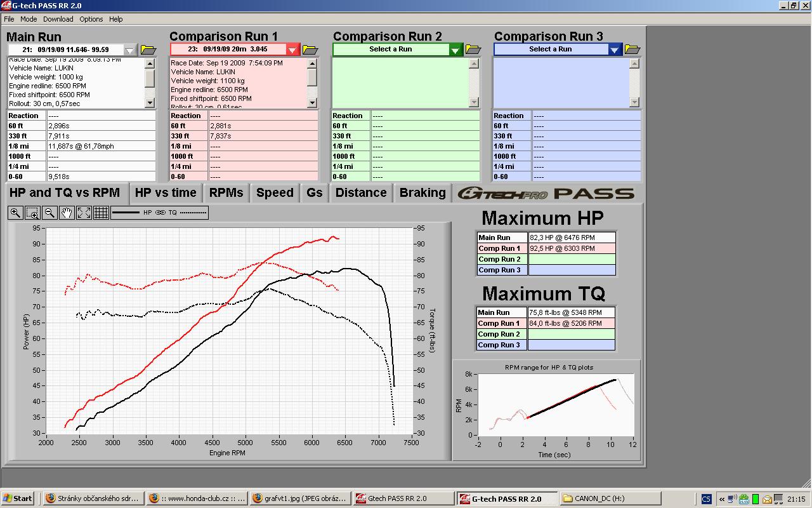The height and width of the screenshot is (508, 812).
Task: Select the zoom in magnifier tool
Action: point(15,213)
